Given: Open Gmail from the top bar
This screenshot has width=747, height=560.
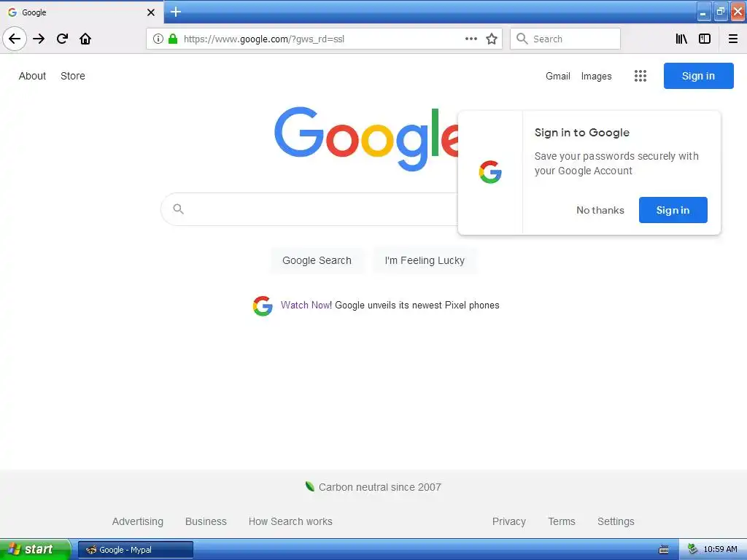Looking at the screenshot, I should pyautogui.click(x=558, y=76).
